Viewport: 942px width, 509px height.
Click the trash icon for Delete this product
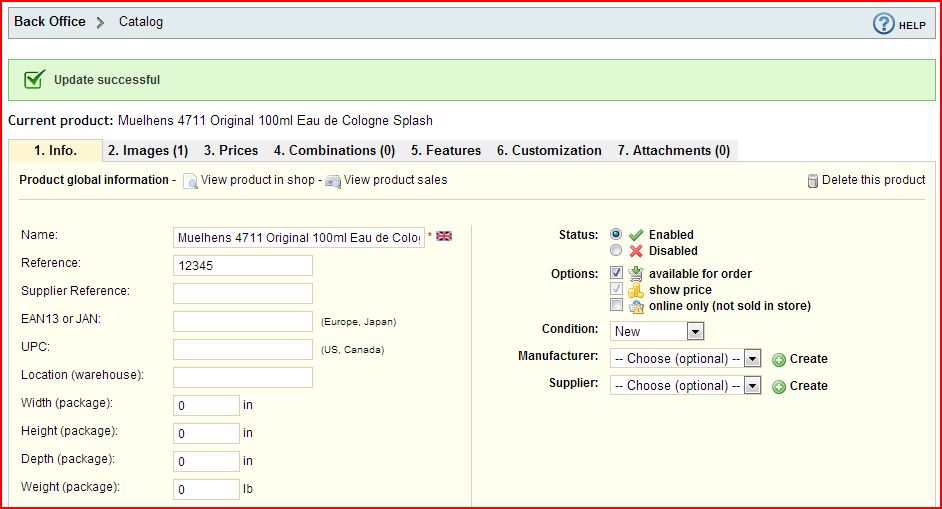point(813,180)
